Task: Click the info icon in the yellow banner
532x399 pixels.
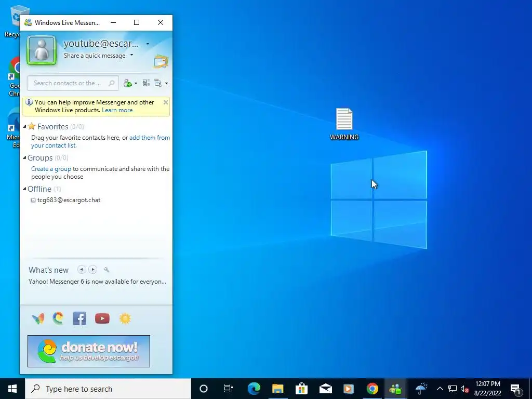Action: [29, 102]
